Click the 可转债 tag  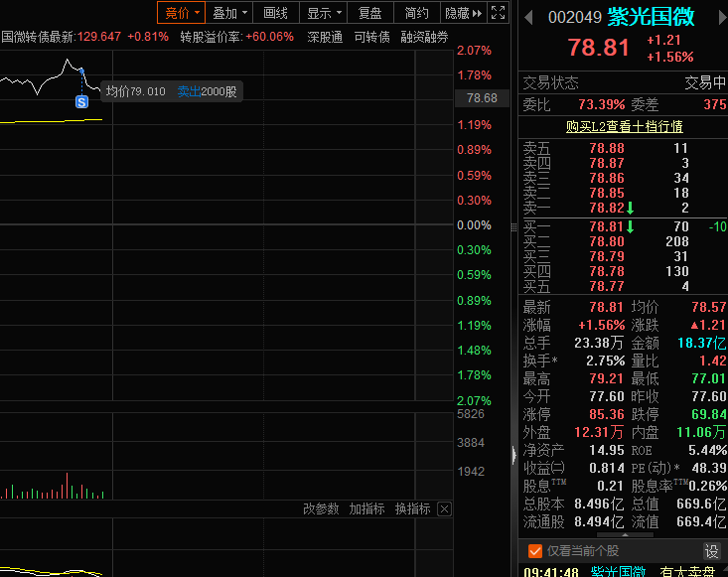pos(371,37)
